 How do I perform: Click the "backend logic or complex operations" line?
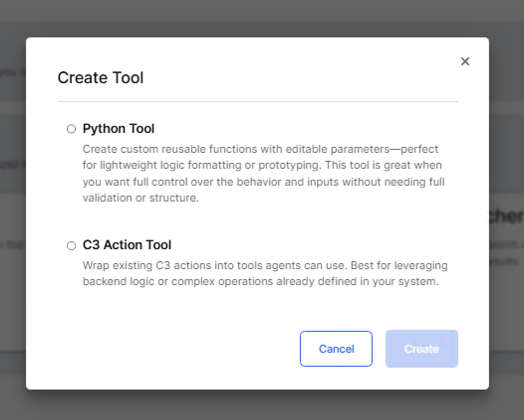click(260, 281)
